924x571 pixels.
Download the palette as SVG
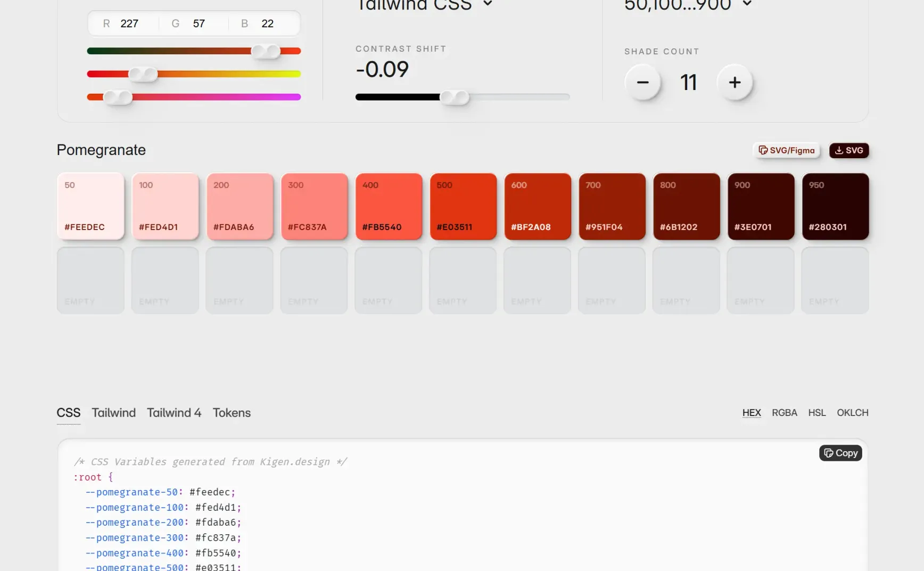click(x=849, y=150)
